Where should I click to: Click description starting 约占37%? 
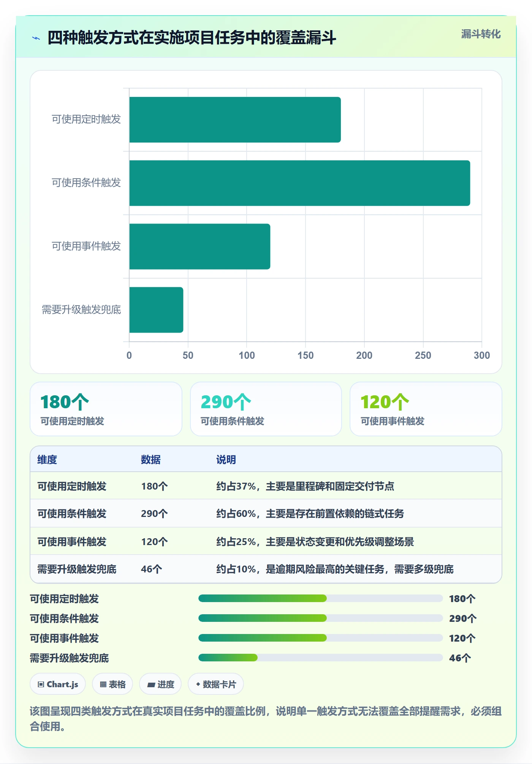click(x=305, y=486)
